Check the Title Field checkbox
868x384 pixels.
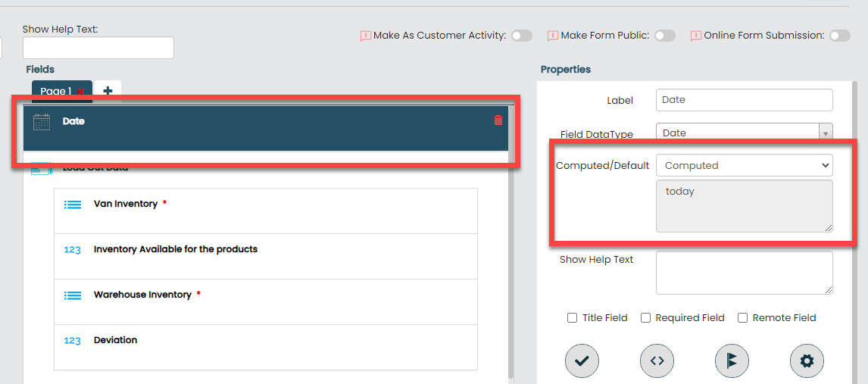573,318
